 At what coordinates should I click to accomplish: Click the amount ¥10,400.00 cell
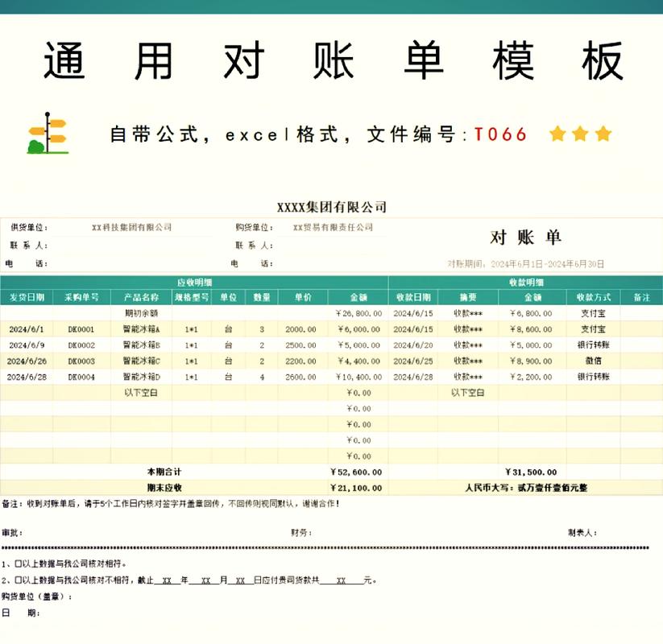pyautogui.click(x=358, y=377)
